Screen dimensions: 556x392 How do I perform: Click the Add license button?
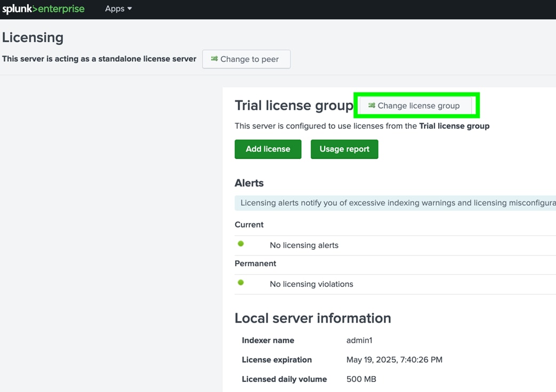(x=268, y=149)
